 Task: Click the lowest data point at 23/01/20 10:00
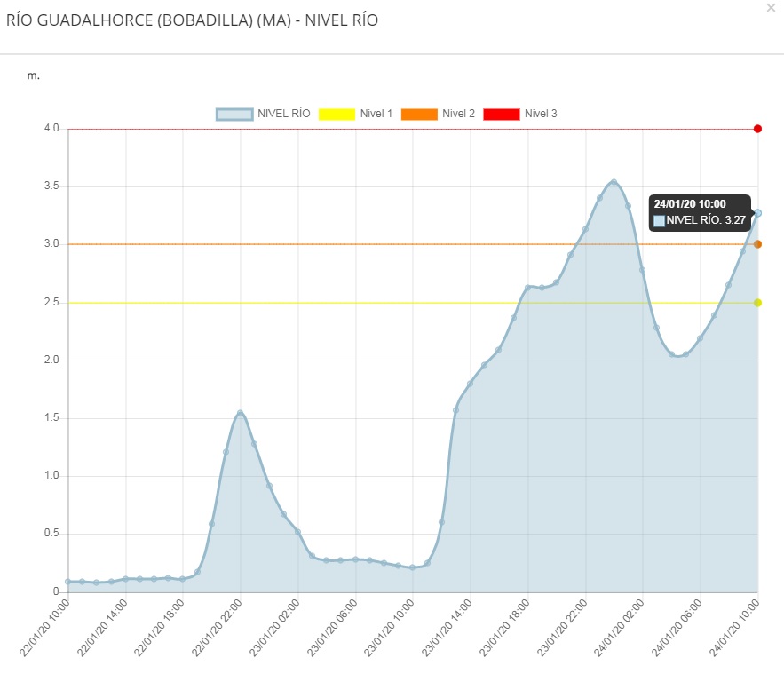click(413, 567)
